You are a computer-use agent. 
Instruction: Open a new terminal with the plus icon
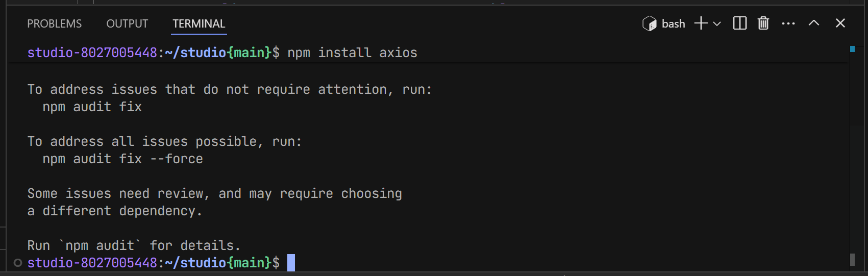tap(701, 23)
